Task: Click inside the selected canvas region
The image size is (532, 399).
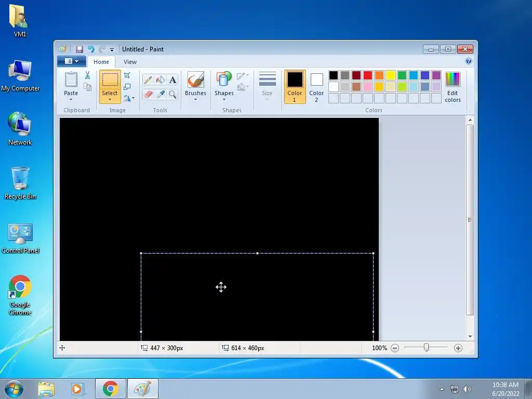Action: coord(257,297)
